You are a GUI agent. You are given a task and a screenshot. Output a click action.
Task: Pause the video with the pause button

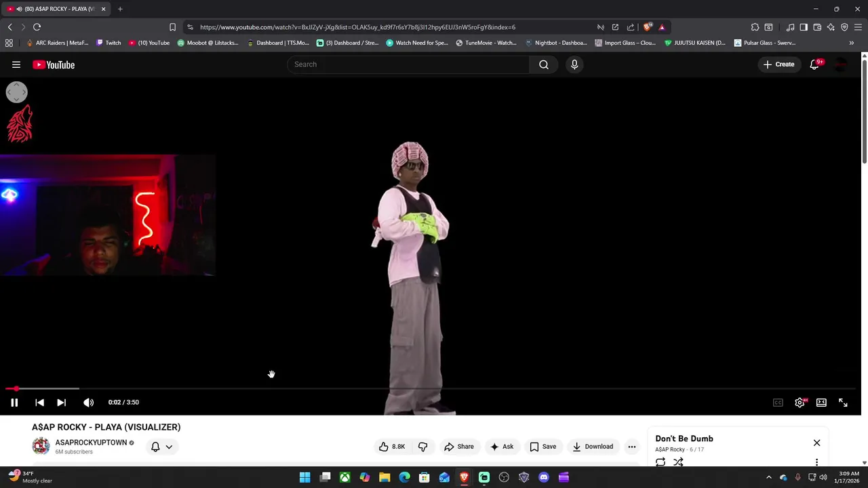point(14,403)
